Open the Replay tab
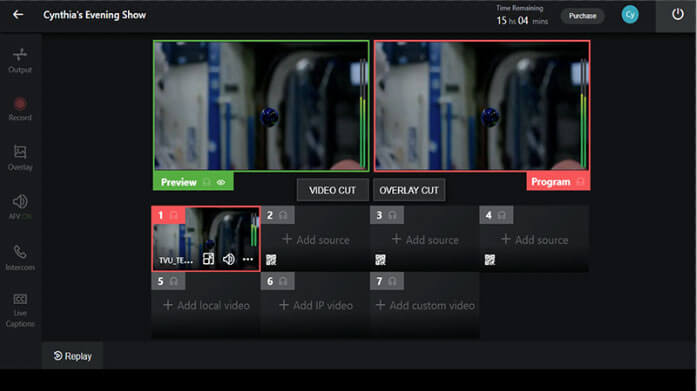The width and height of the screenshot is (697, 391). click(72, 356)
